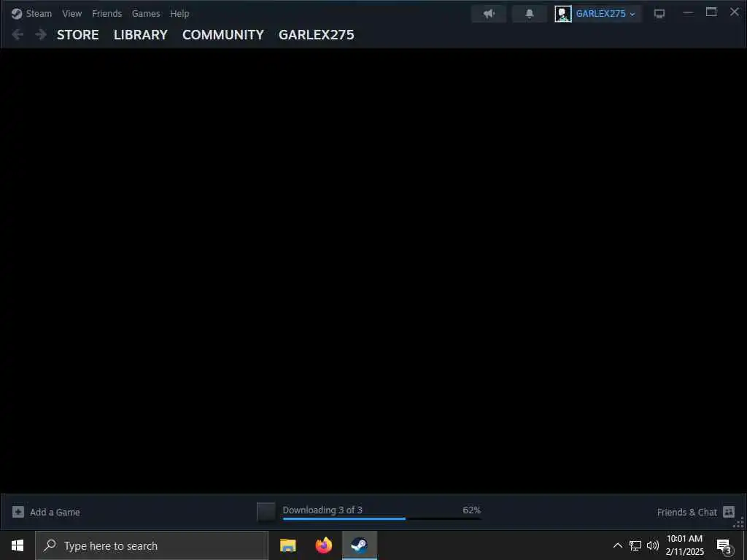Image resolution: width=747 pixels, height=560 pixels.
Task: Open the Friends menu
Action: [x=107, y=14]
